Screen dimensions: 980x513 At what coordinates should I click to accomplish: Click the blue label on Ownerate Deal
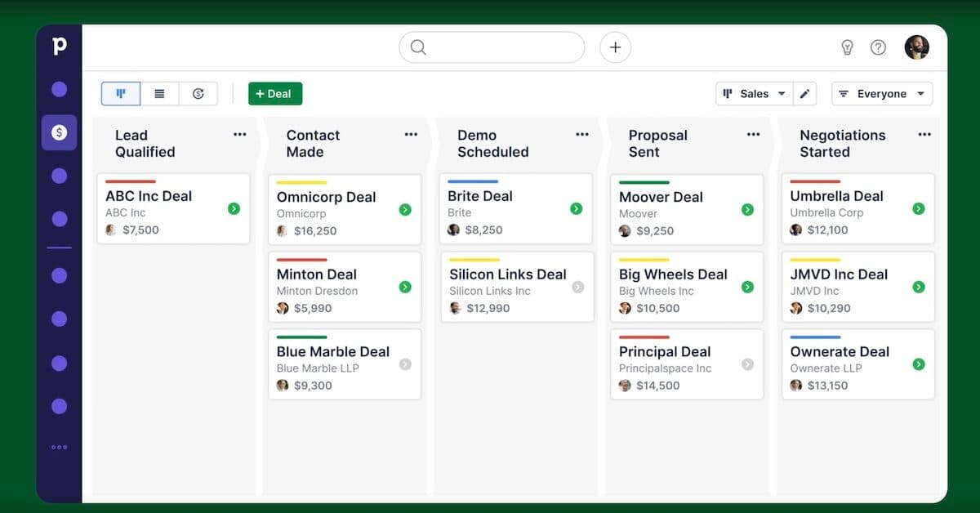pyautogui.click(x=815, y=337)
